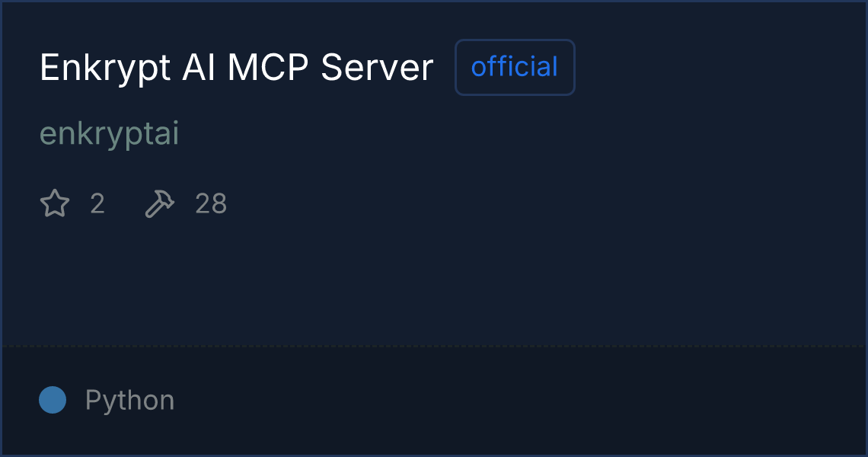This screenshot has height=457, width=868.
Task: Open the Enkrypt AI MCP Server title
Action: tap(236, 68)
